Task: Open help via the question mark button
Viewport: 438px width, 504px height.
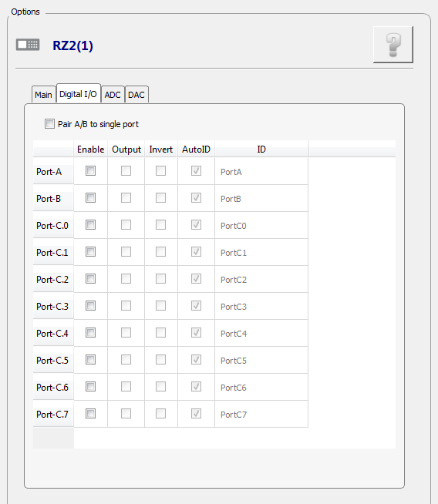Action: coord(393,45)
